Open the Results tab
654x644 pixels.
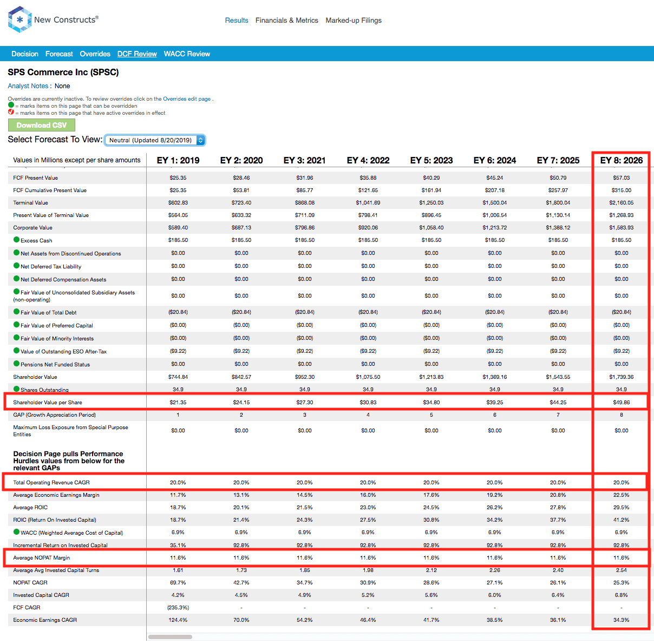237,20
